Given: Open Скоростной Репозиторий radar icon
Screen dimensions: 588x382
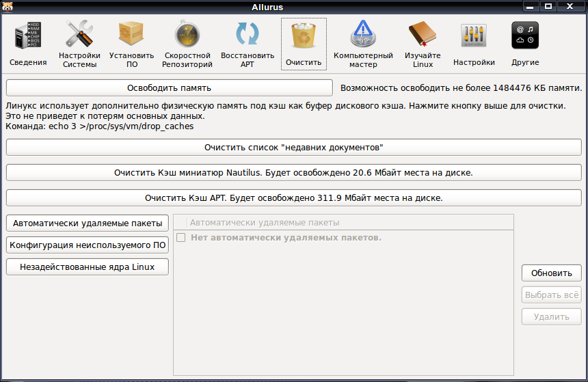Looking at the screenshot, I should 187,44.
